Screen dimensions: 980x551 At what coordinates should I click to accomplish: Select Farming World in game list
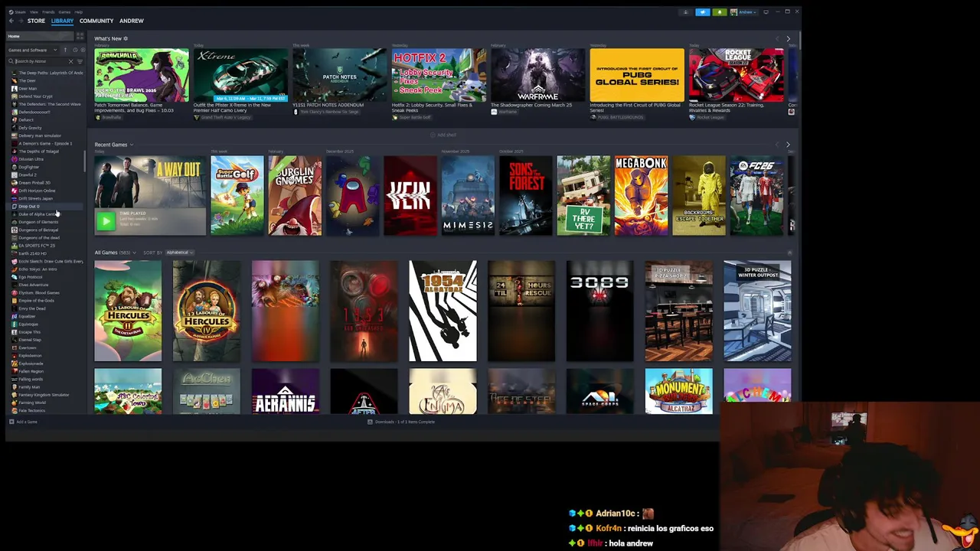pyautogui.click(x=32, y=403)
